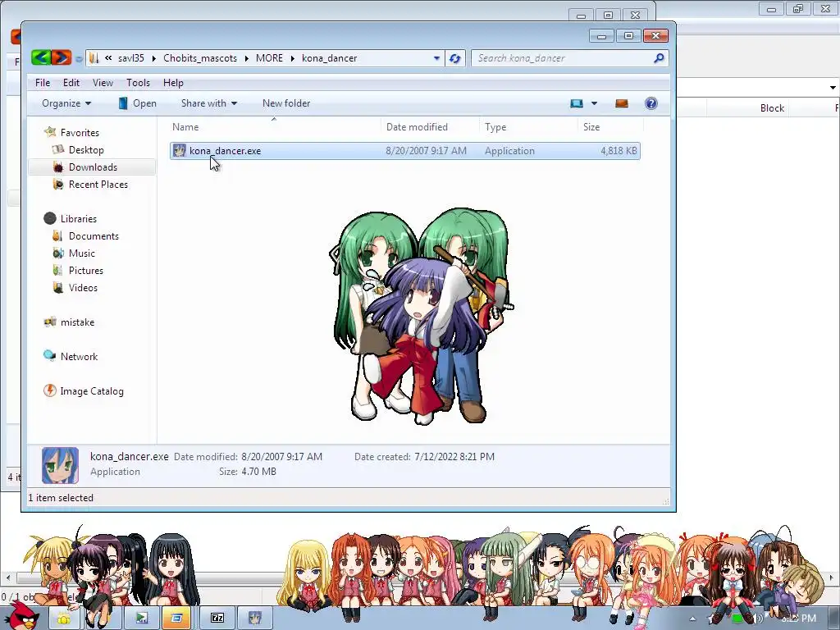This screenshot has height=630, width=840.
Task: Click the change view icon
Action: 577,103
